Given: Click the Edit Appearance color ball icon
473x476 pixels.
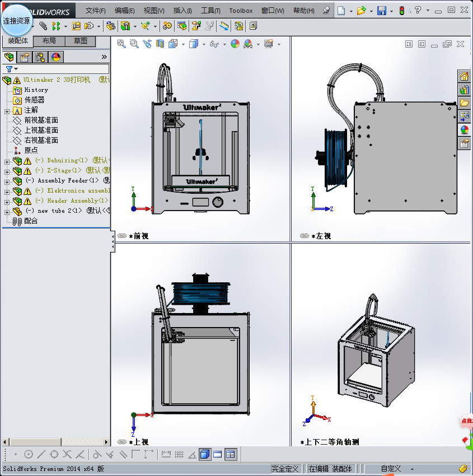Looking at the screenshot, I should (x=235, y=44).
